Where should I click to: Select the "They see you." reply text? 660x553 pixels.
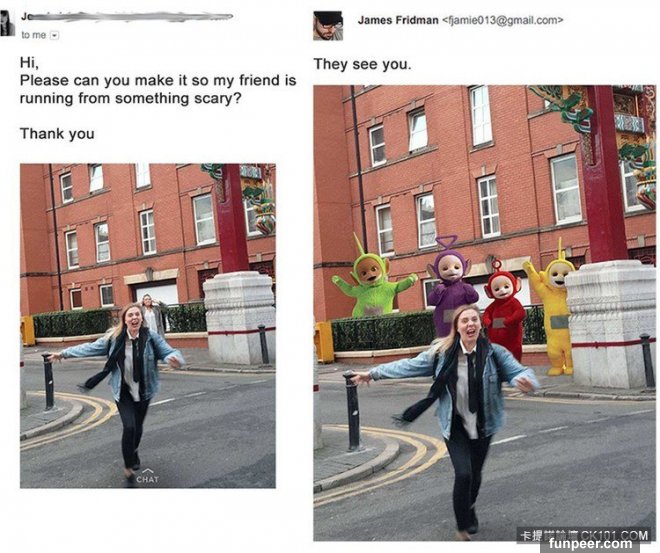click(362, 64)
